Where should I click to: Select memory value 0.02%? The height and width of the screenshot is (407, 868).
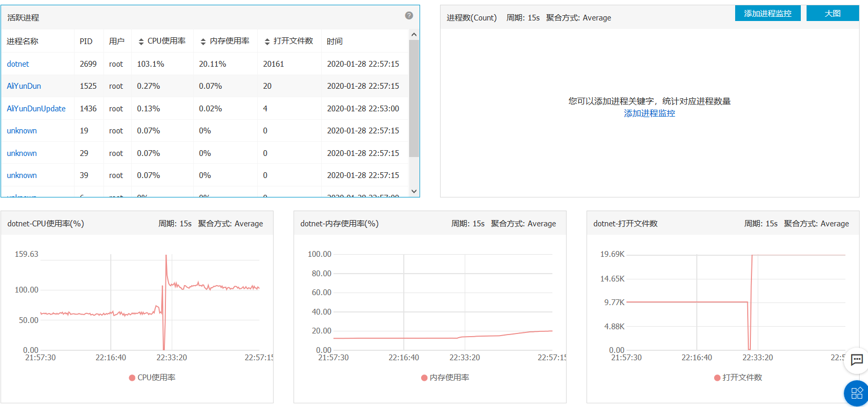pos(211,109)
